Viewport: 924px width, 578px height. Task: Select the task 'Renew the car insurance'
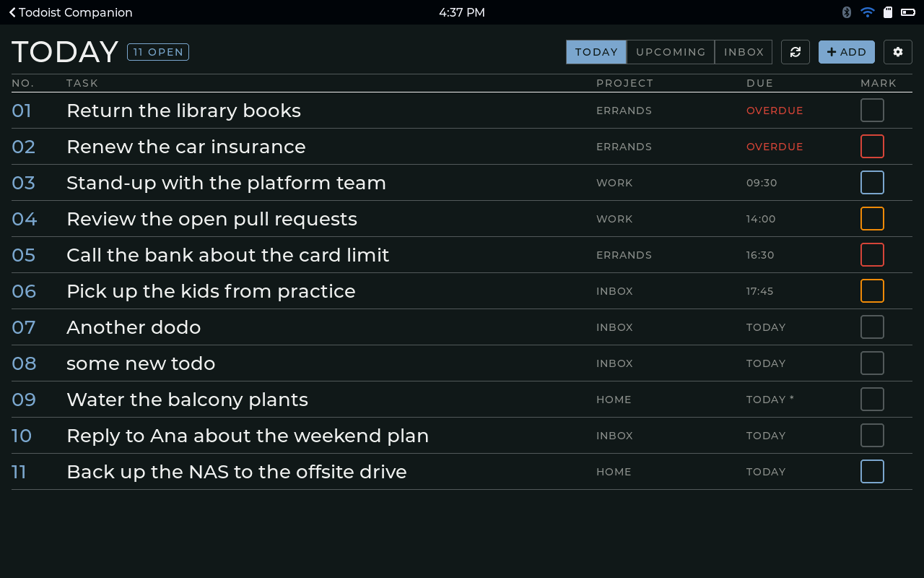186,147
